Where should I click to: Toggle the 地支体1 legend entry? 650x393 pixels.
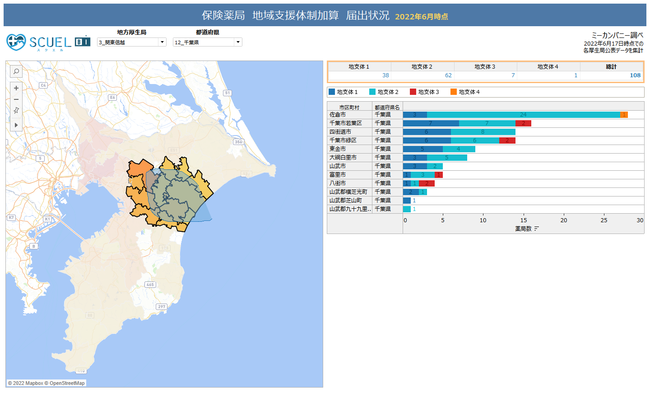click(x=343, y=92)
